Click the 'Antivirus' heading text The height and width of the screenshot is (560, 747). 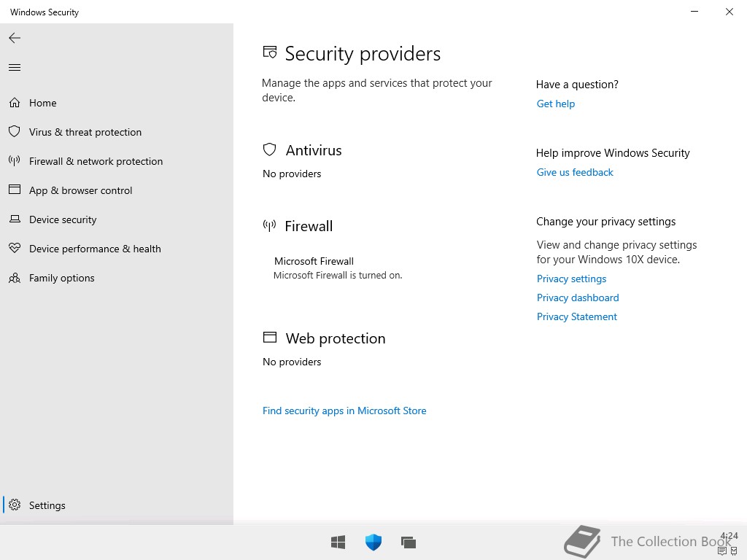[x=314, y=150]
